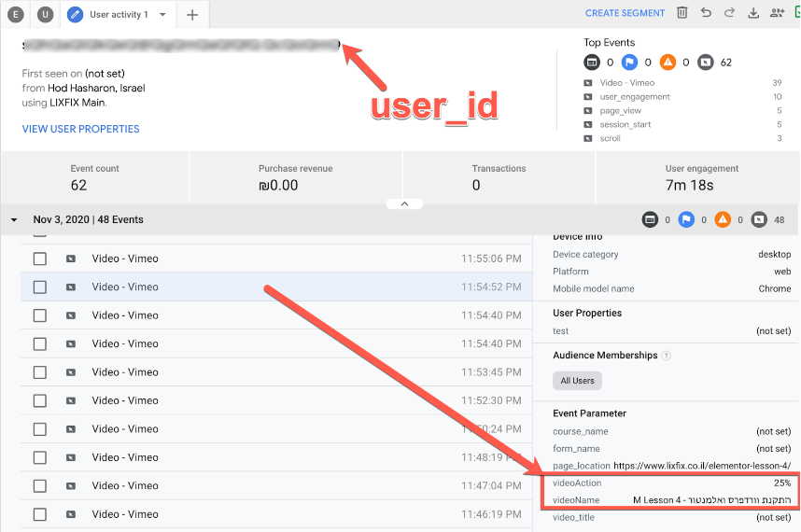The image size is (801, 532).
Task: Switch to the U exploration tab
Action: [x=45, y=14]
